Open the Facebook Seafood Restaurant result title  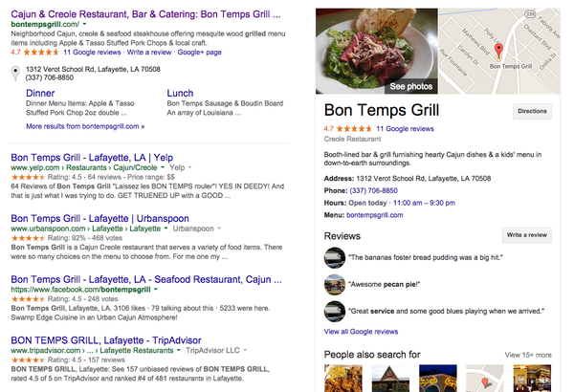(x=146, y=279)
